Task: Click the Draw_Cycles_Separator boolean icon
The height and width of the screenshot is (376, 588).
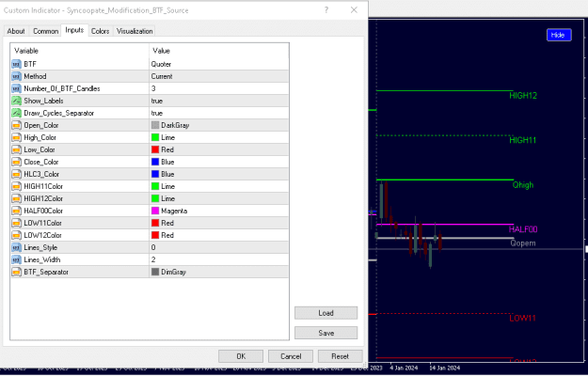Action: point(16,113)
